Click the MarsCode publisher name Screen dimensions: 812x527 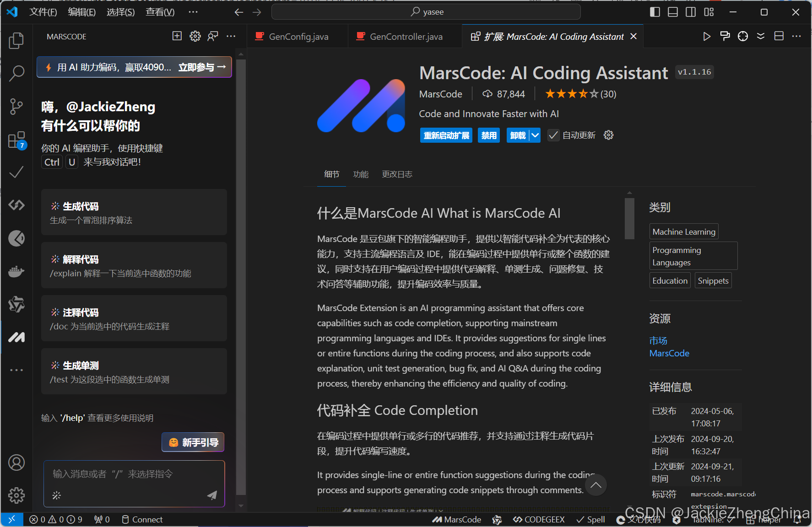click(440, 94)
